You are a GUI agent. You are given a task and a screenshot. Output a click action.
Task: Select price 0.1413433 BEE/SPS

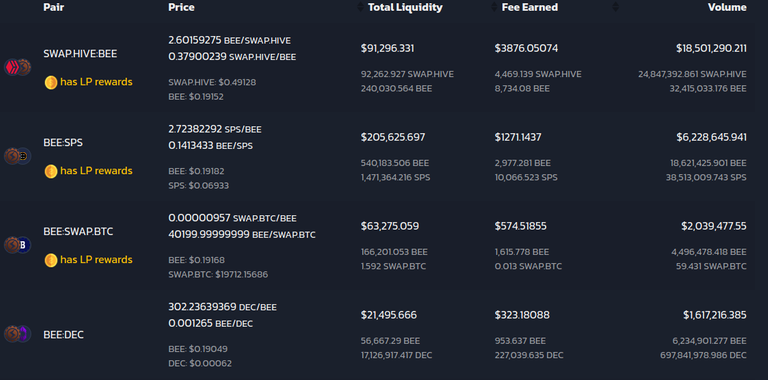point(211,146)
